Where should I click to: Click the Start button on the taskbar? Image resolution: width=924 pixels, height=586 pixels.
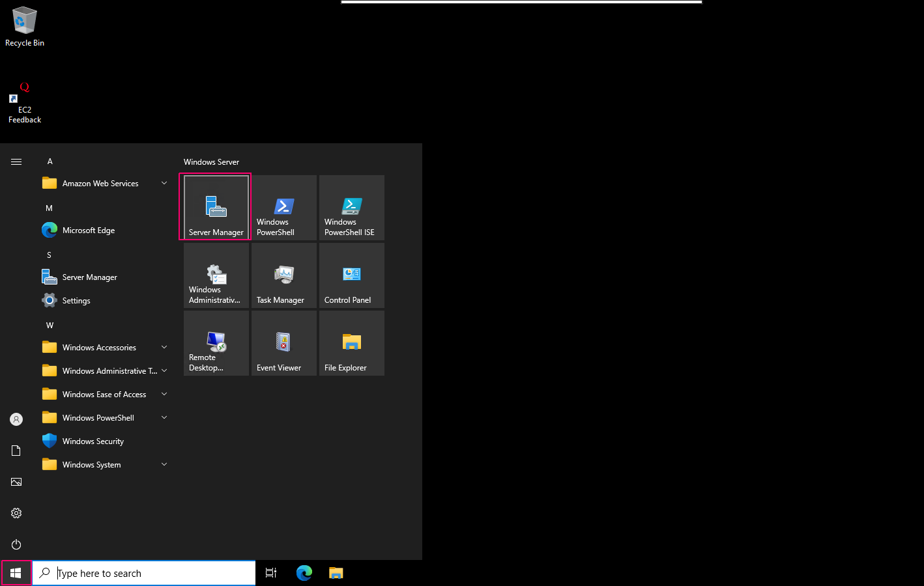[16, 573]
